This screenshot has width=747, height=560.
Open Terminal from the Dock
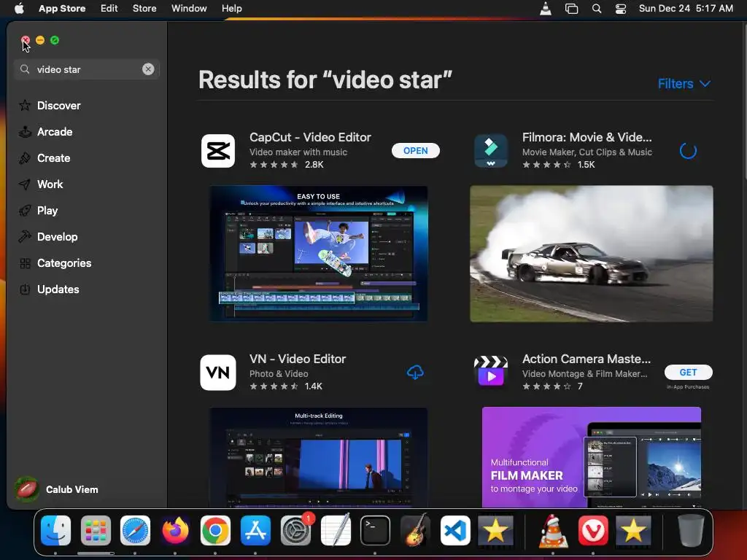pos(376,530)
